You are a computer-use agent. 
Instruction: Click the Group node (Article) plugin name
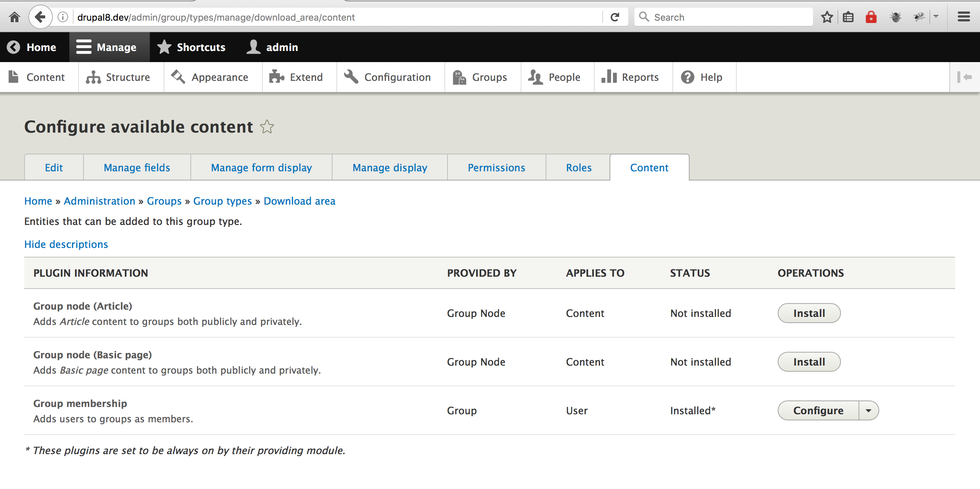(83, 306)
